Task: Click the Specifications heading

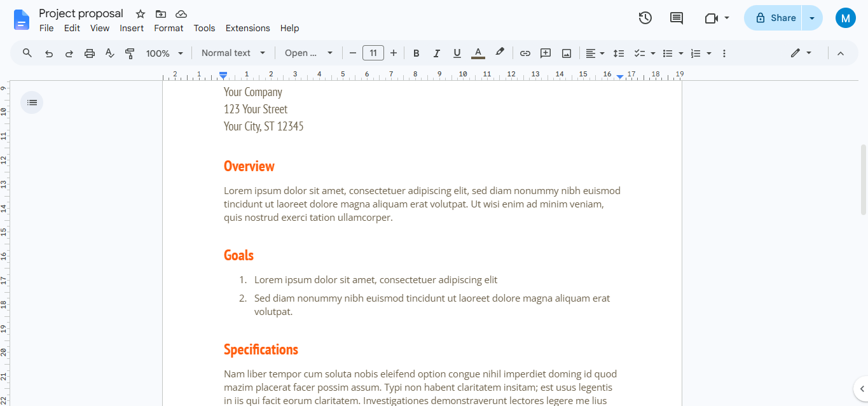Action: [x=261, y=349]
